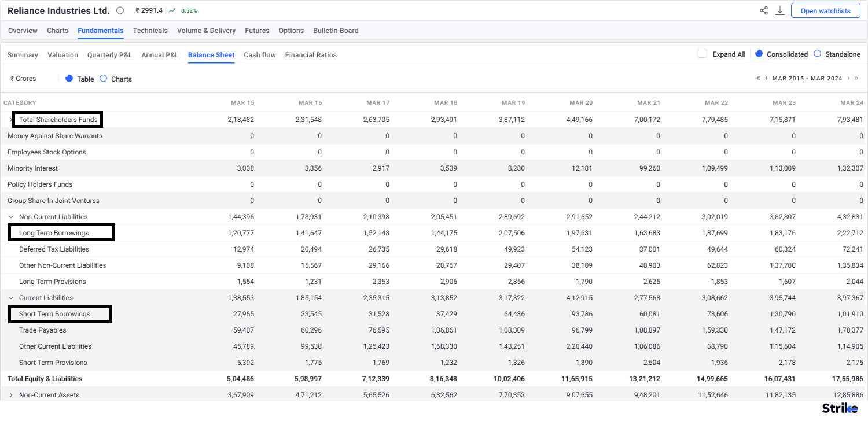Click the ₹ 2991.4 share price
868x421 pixels.
[x=149, y=10]
